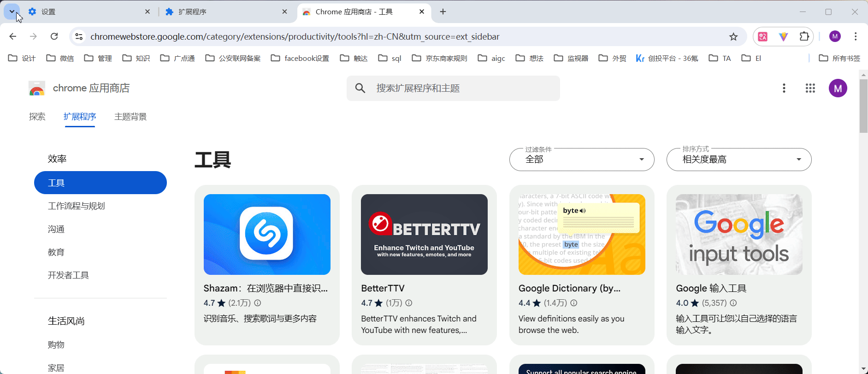Viewport: 868px width, 374px height.
Task: Open the 排序方式 相关度最高 dropdown
Action: tap(739, 160)
